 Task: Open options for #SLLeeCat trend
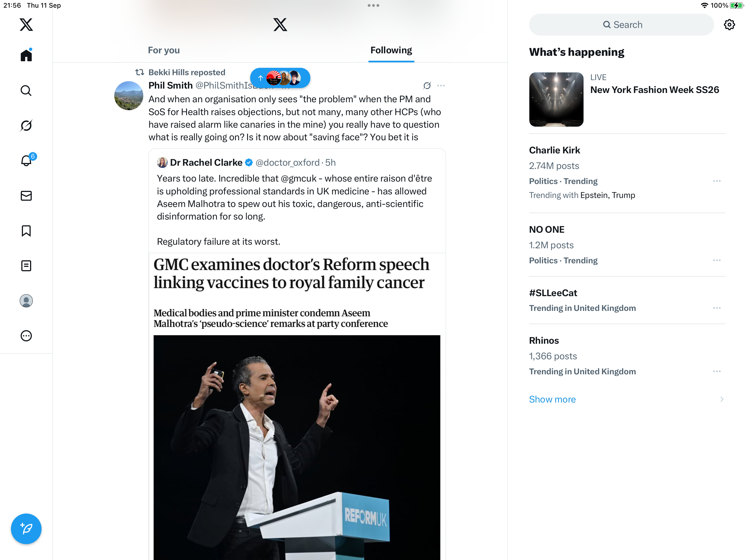pyautogui.click(x=717, y=308)
